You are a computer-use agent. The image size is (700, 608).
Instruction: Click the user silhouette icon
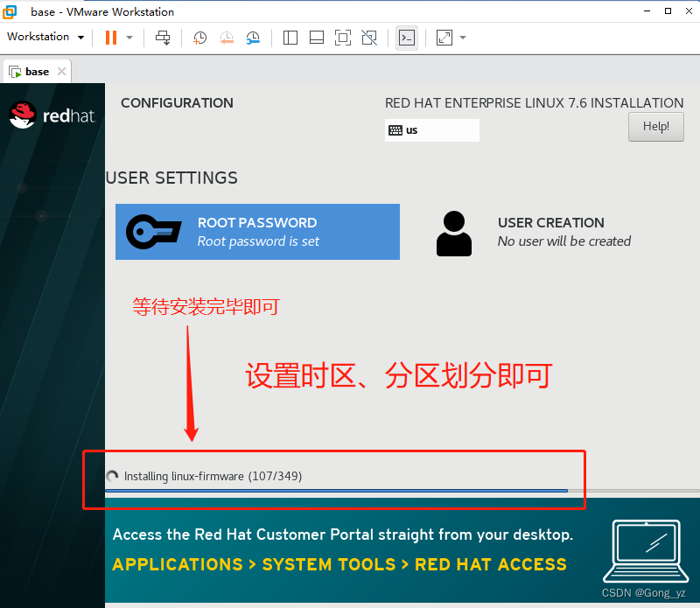coord(453,234)
